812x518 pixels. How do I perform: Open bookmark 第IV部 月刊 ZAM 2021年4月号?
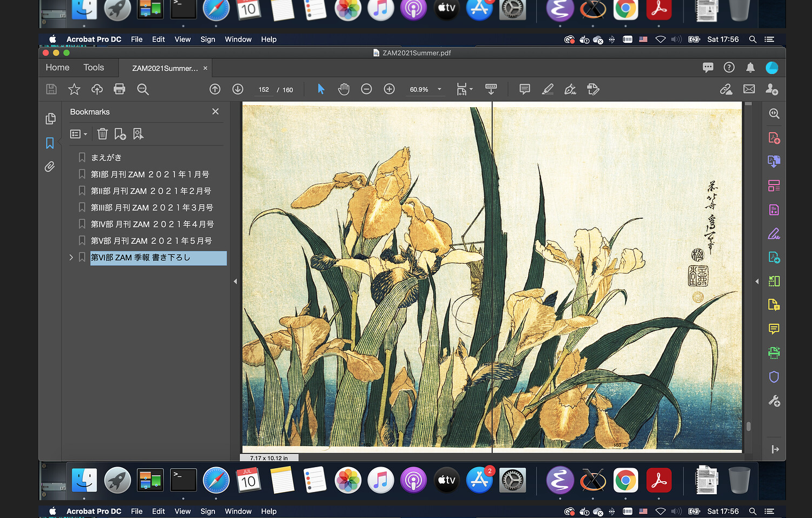[152, 224]
